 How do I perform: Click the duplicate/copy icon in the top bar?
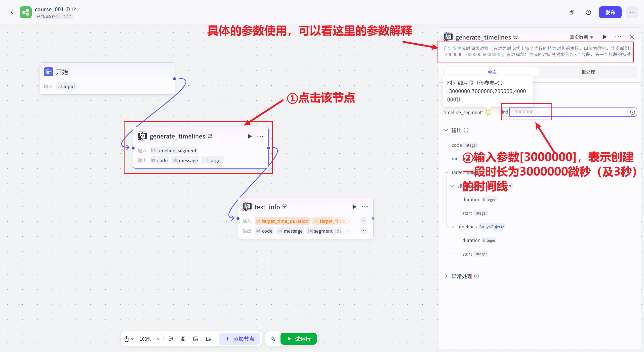coord(572,12)
